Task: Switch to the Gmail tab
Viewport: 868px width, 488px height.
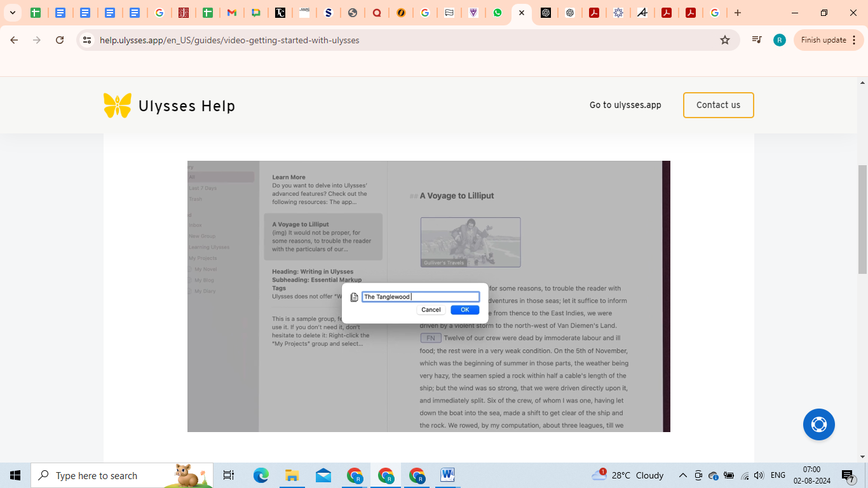Action: 232,13
